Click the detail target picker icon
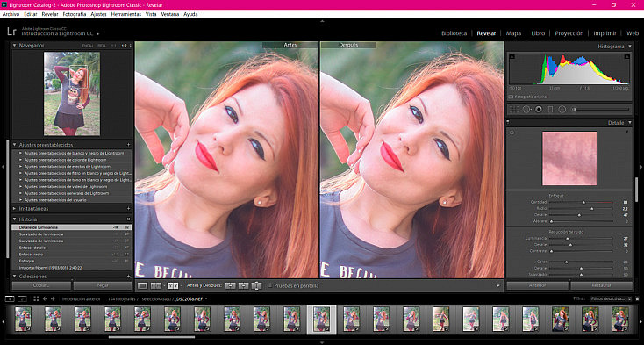 [512, 133]
